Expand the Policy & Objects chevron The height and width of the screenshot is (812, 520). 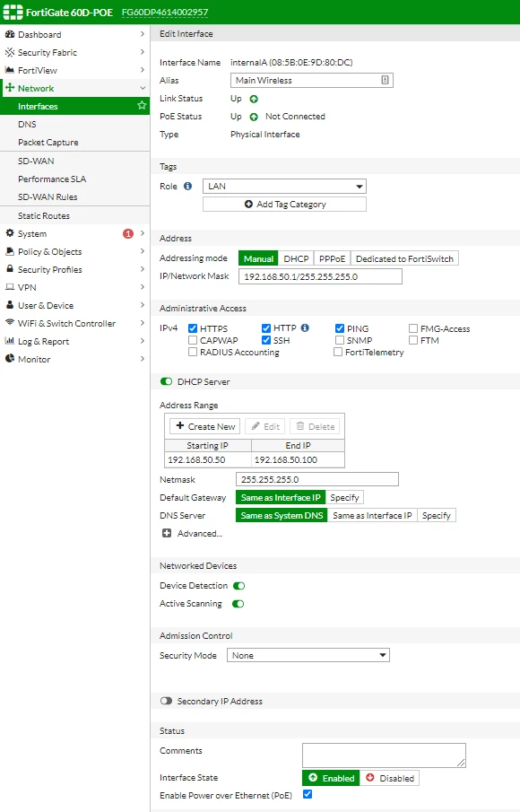(x=143, y=252)
